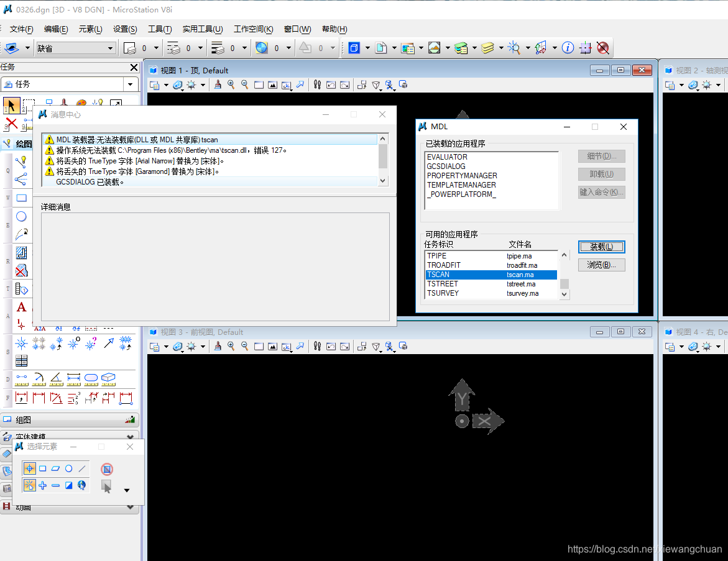Click the 浏览(B)... button in MDL dialog
This screenshot has height=561, width=728.
(601, 265)
